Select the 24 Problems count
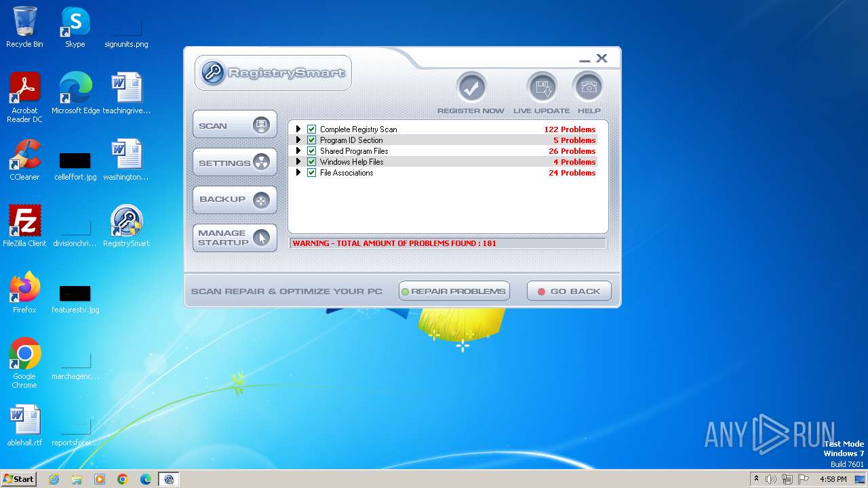Image resolution: width=868 pixels, height=488 pixels. (572, 173)
